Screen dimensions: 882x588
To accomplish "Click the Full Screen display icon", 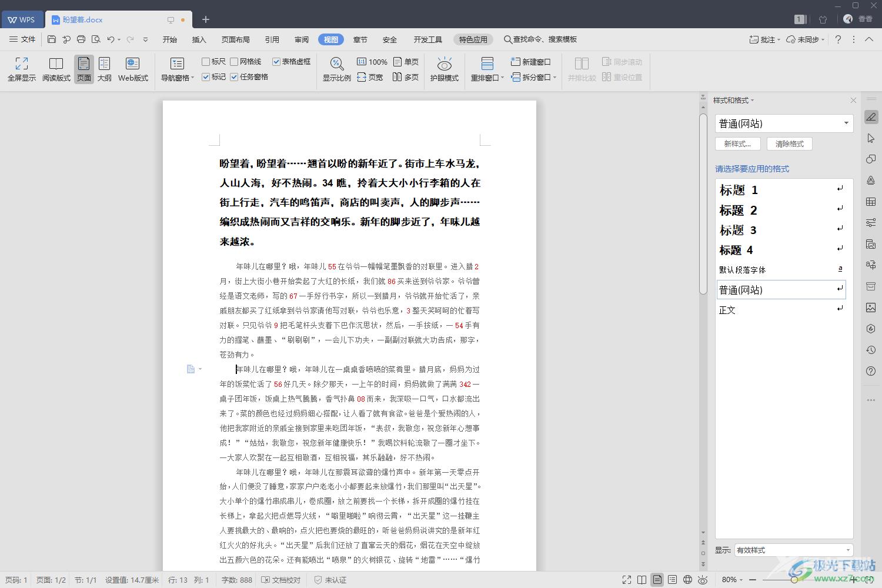I will (x=22, y=69).
